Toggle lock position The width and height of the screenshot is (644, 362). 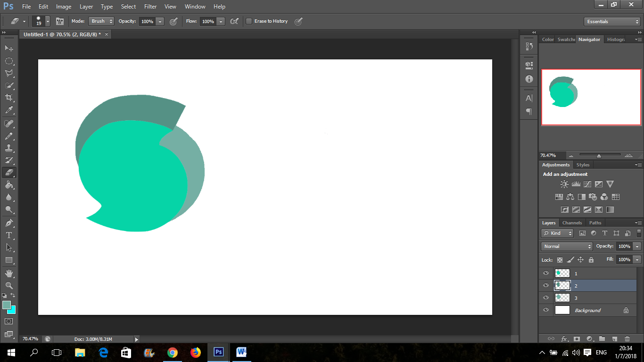(x=581, y=260)
